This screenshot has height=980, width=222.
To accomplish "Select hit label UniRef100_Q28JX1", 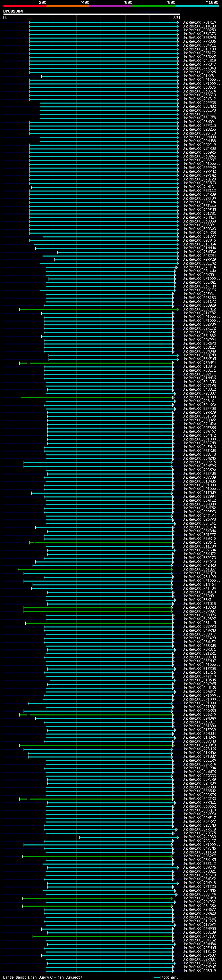I will coord(199,401).
